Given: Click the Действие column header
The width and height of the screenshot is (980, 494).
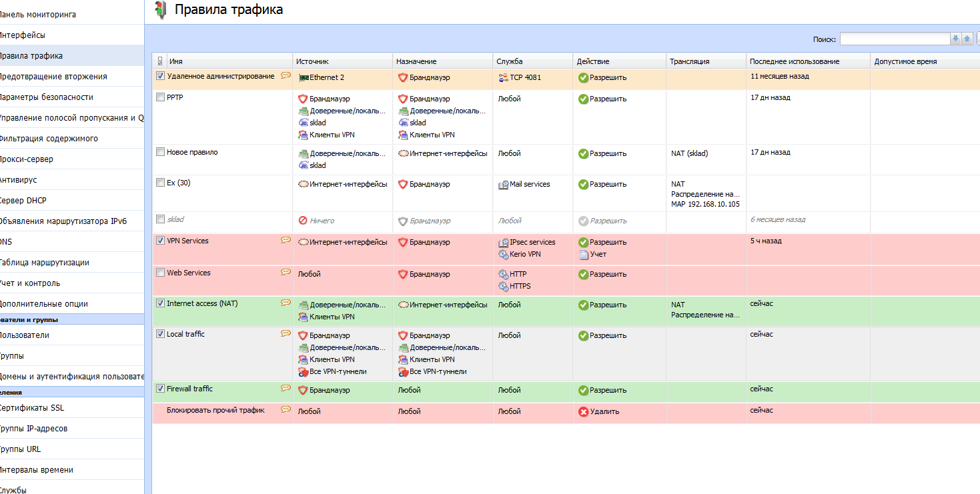Looking at the screenshot, I should [x=619, y=61].
